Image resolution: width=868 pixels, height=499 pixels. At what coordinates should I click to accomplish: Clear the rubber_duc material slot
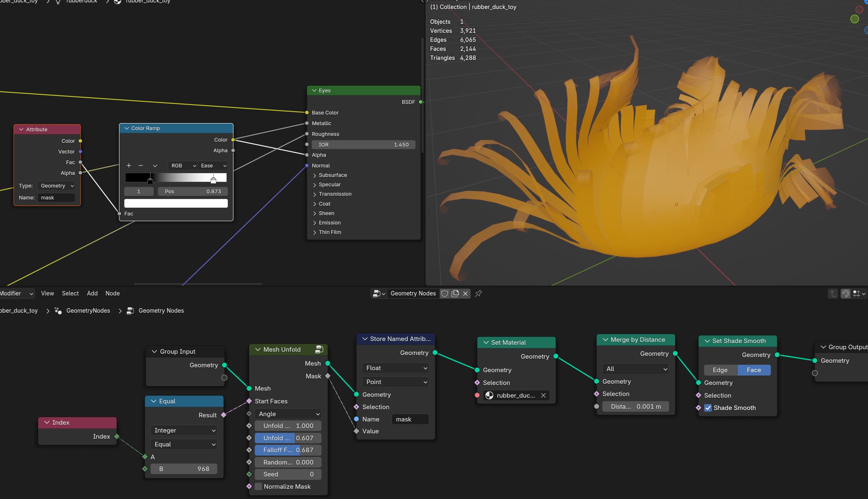click(x=543, y=395)
